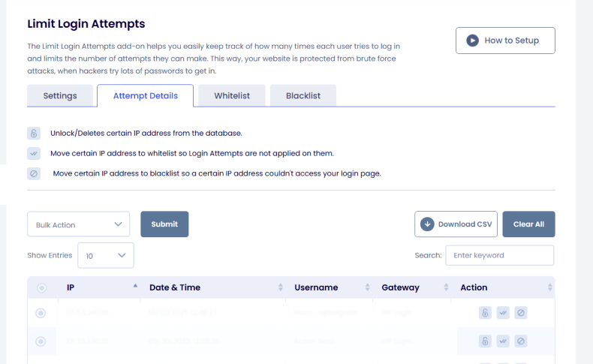Unlock the IP in the first table row

tap(486, 313)
